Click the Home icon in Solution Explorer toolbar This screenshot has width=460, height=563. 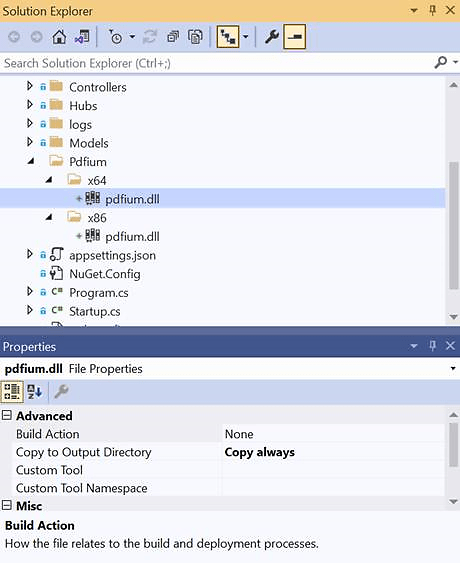click(59, 37)
